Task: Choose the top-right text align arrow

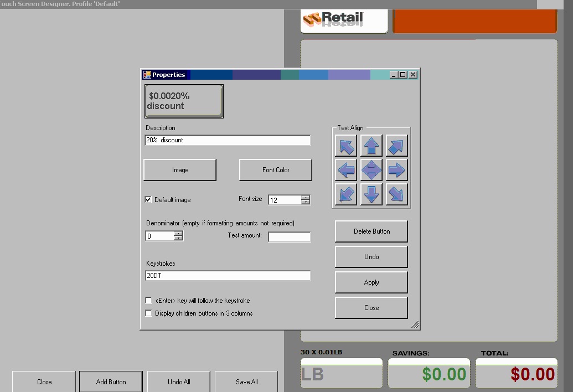Action: 396,146
